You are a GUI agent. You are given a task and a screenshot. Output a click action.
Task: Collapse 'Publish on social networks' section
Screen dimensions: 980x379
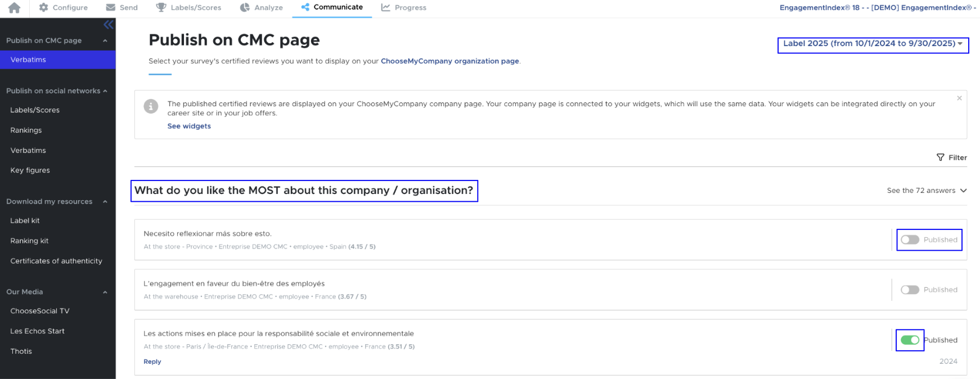(x=105, y=91)
